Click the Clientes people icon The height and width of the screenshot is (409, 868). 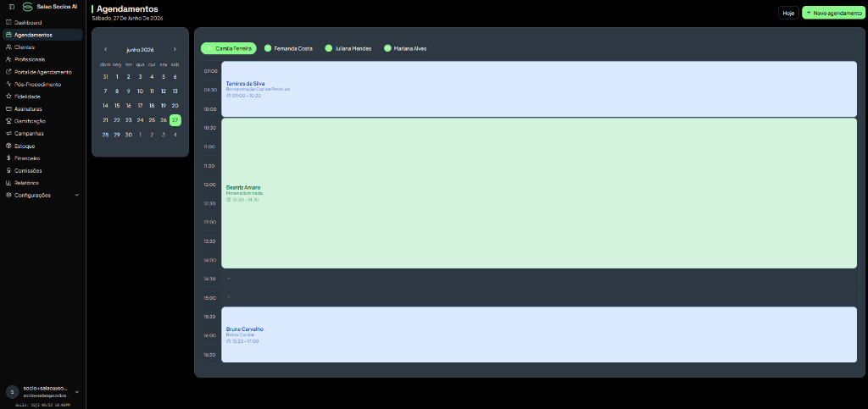point(8,47)
